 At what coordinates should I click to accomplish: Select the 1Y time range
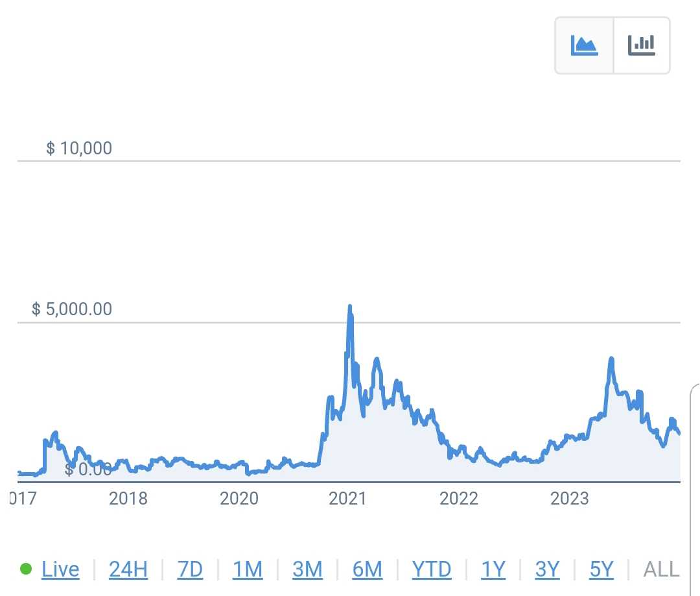[493, 569]
